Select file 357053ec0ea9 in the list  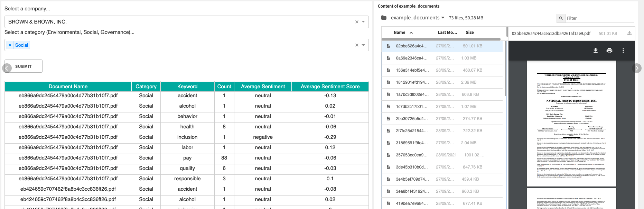click(442, 155)
